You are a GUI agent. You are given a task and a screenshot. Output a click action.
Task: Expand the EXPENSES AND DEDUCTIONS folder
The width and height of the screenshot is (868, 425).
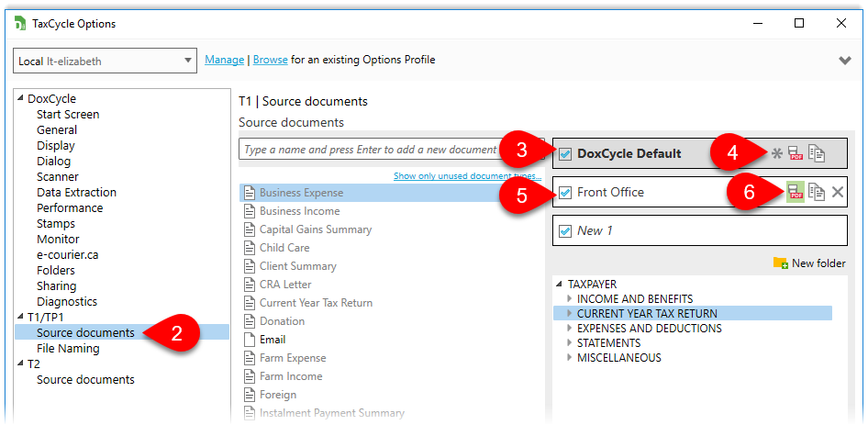click(570, 328)
